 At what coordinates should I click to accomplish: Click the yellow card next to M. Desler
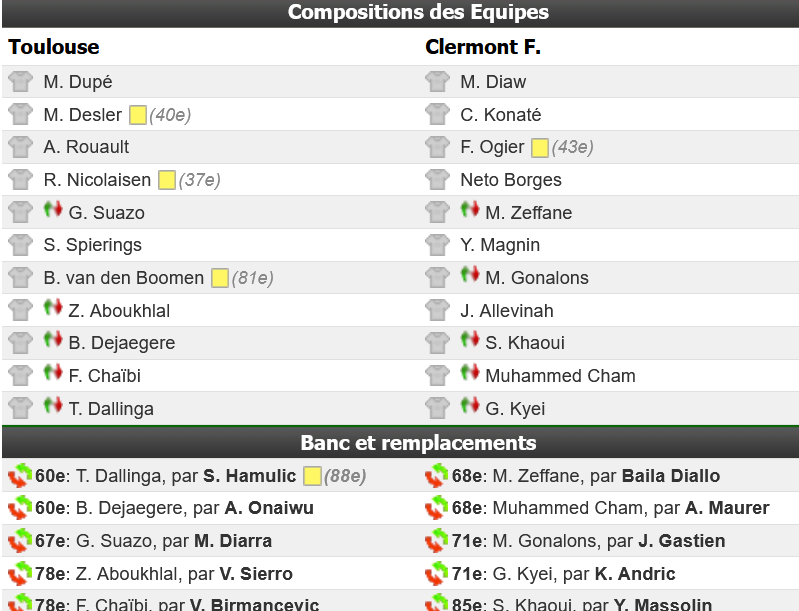coord(138,115)
